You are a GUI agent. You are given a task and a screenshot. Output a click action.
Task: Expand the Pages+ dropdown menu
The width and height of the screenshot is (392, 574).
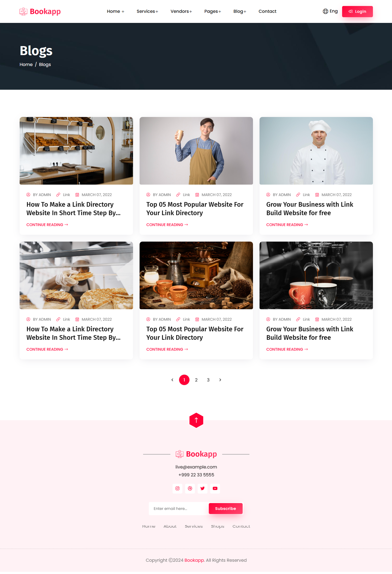(x=213, y=11)
